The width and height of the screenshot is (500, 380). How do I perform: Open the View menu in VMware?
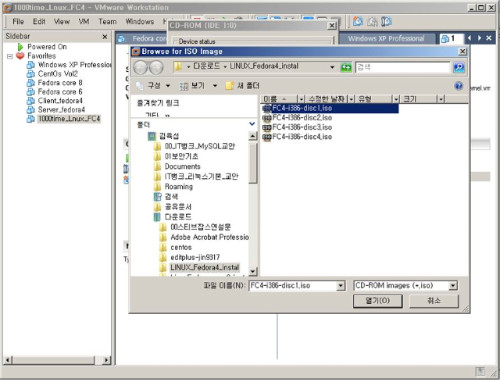point(62,22)
